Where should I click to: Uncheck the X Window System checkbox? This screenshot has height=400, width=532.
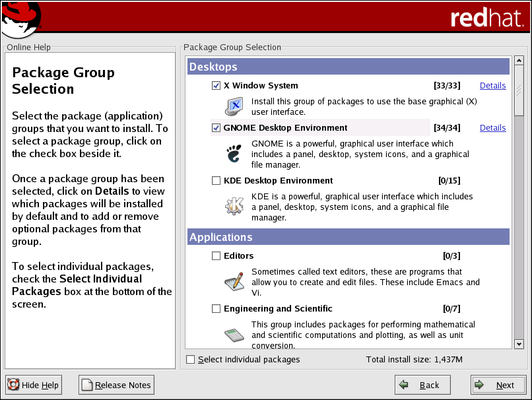tap(216, 86)
